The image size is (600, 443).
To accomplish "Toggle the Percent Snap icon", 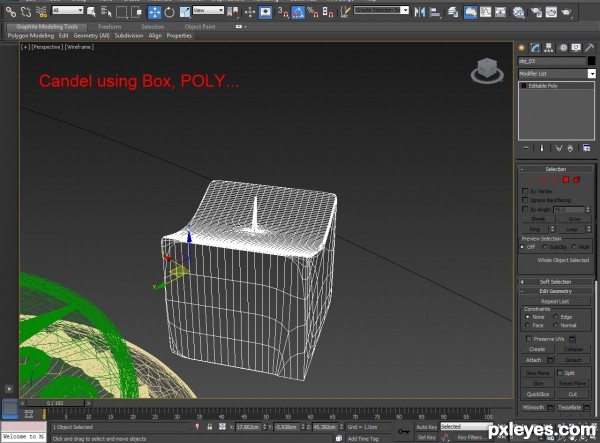I will tap(313, 12).
